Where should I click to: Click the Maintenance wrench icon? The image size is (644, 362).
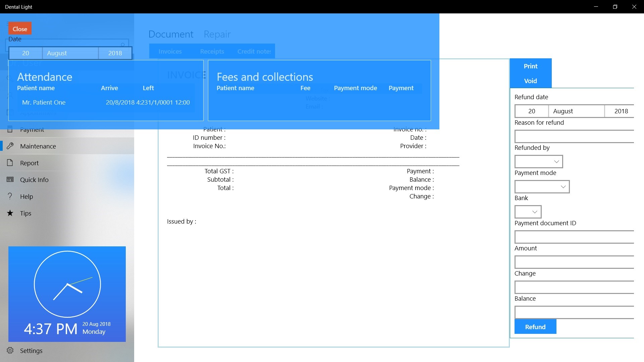tap(10, 146)
